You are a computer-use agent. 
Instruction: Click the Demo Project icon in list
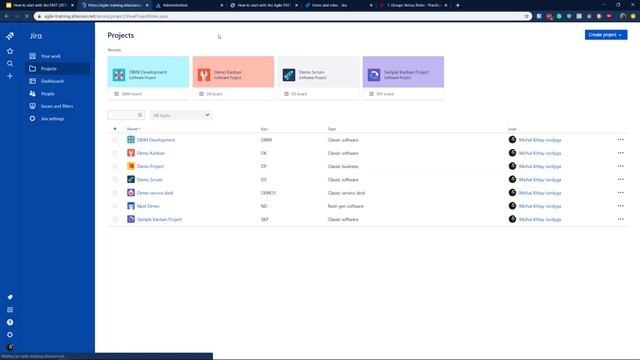(131, 166)
